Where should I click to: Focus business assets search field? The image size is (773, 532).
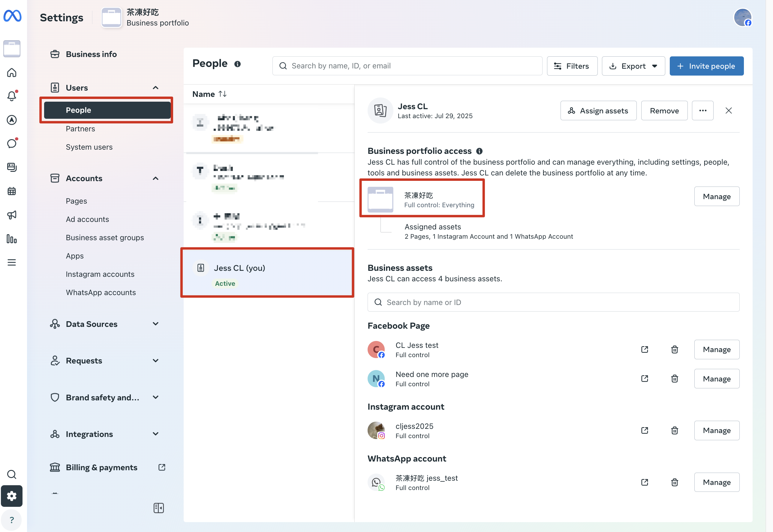(553, 302)
